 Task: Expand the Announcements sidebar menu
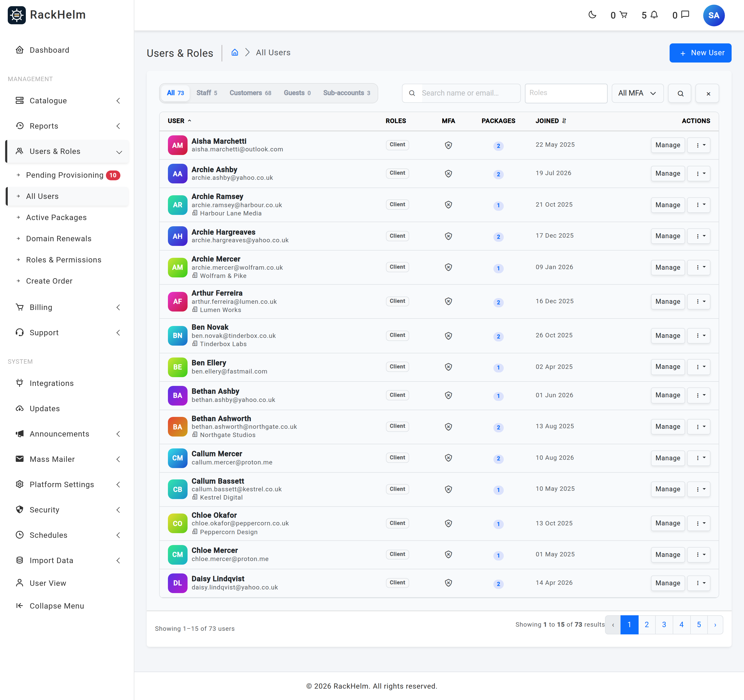[x=67, y=434]
